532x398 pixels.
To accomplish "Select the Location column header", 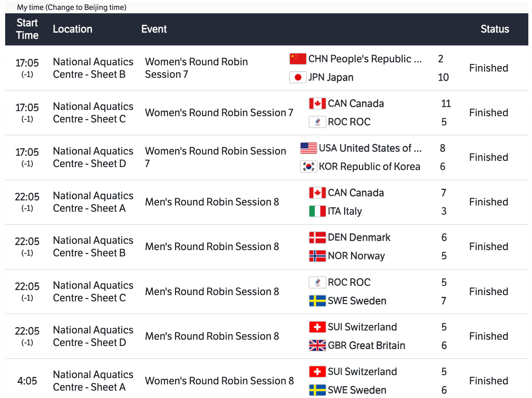I will pos(73,29).
